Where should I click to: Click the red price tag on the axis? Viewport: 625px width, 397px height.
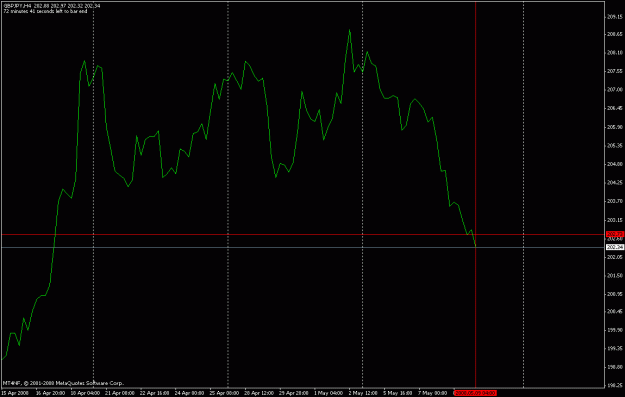click(615, 234)
